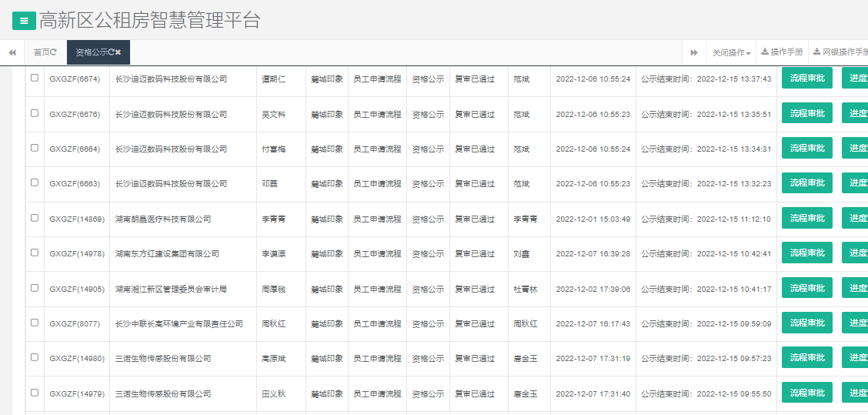Image resolution: width=868 pixels, height=415 pixels.
Task: Click applicant name 邓磊
Action: click(x=269, y=183)
